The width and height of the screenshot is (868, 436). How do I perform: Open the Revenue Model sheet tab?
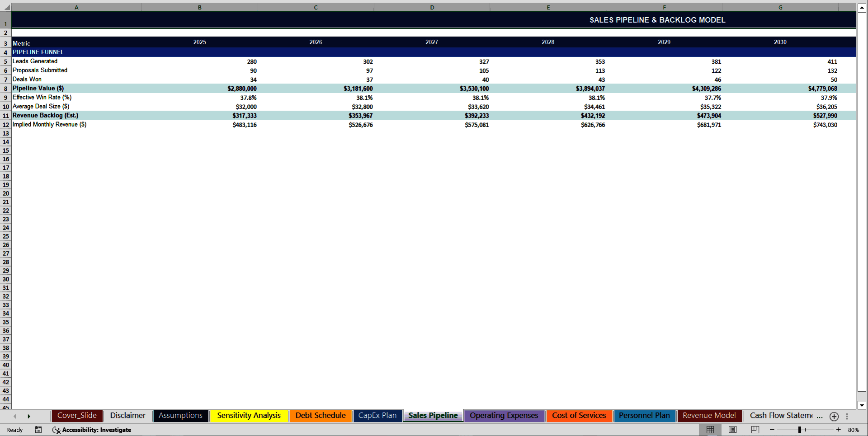pyautogui.click(x=709, y=416)
